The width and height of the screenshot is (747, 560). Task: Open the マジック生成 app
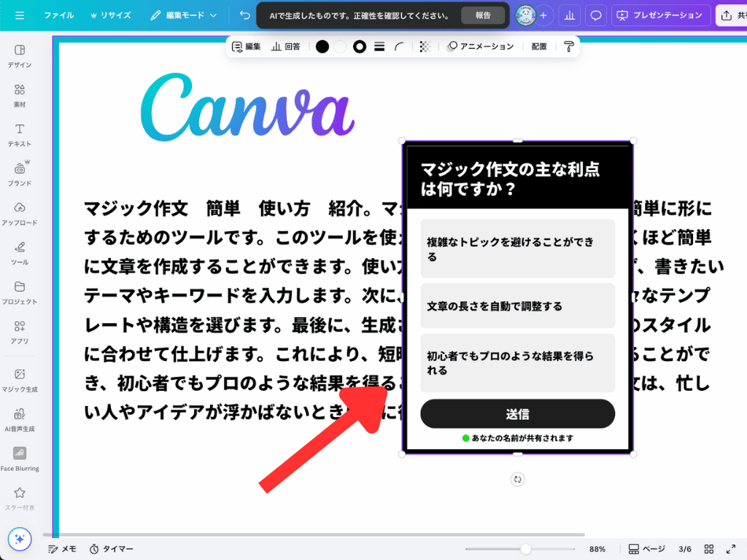pos(20,381)
